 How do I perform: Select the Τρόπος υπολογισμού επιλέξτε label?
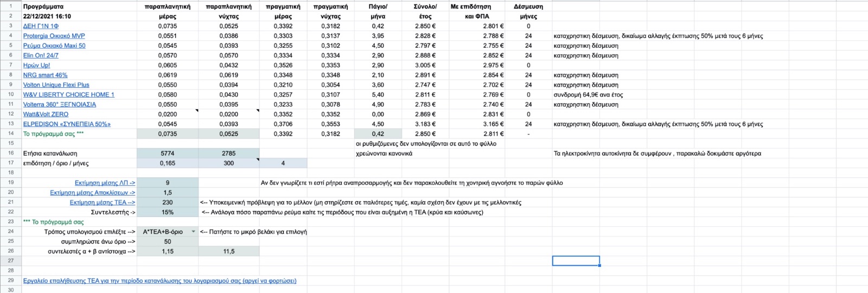90,232
